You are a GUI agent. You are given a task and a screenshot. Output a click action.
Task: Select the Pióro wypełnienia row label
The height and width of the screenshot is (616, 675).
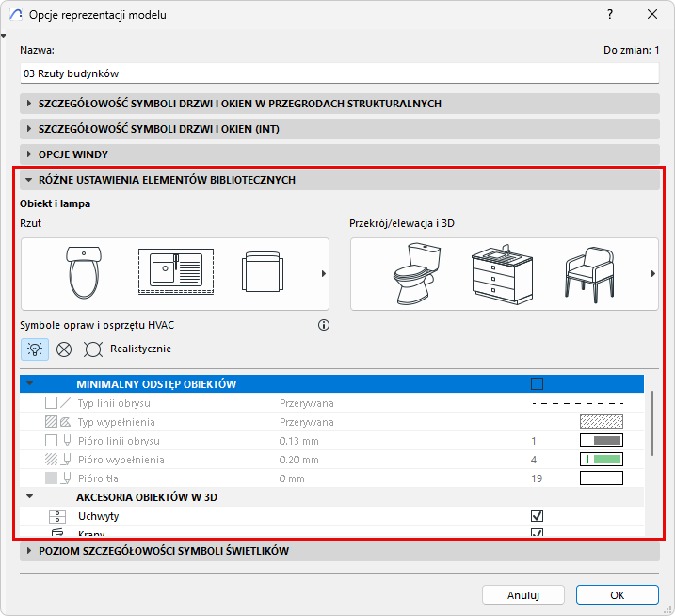tap(121, 460)
